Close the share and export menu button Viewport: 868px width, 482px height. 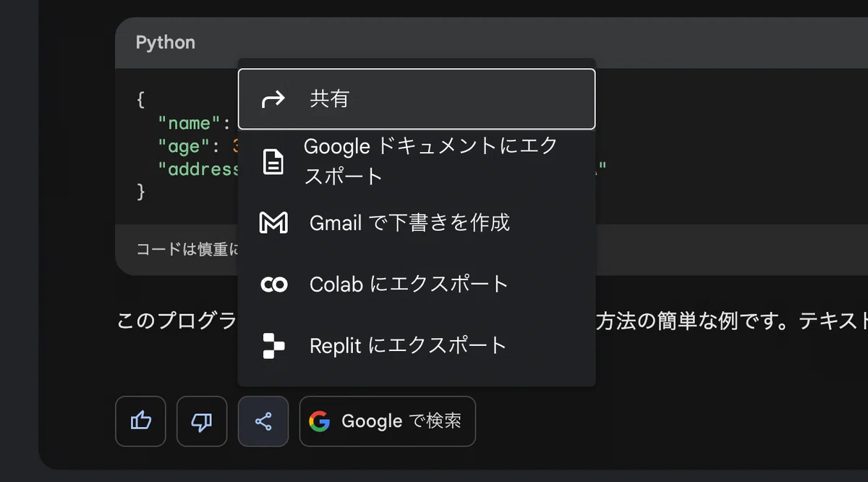tap(263, 421)
